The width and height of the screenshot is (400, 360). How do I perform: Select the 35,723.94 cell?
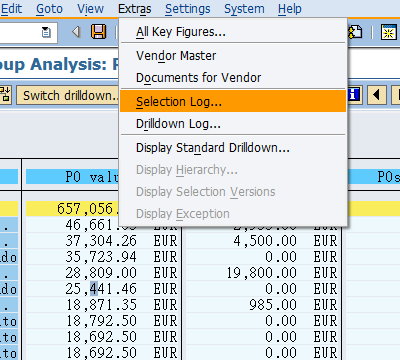[101, 257]
